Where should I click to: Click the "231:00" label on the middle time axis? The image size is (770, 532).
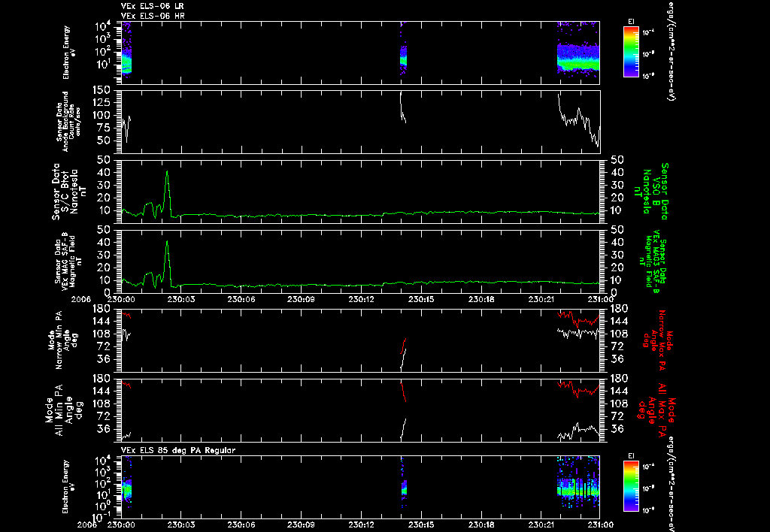600,299
